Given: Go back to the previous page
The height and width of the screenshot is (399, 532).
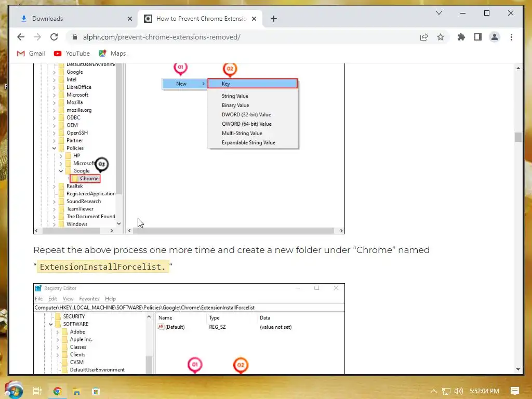Looking at the screenshot, I should point(21,37).
